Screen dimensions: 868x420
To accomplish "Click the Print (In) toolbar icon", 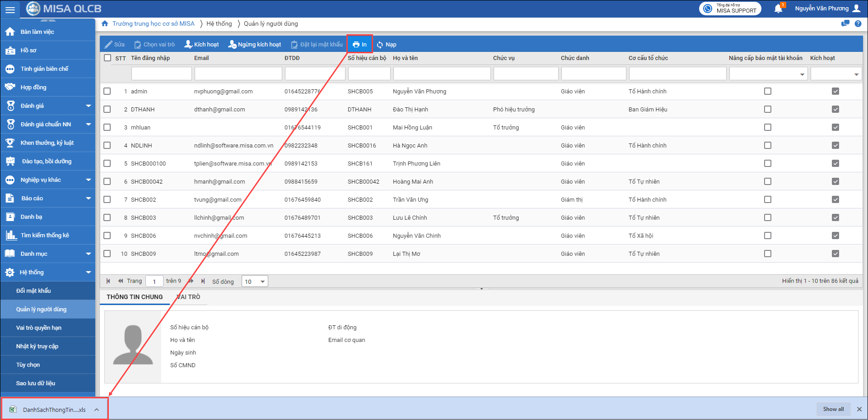I will pos(356,45).
